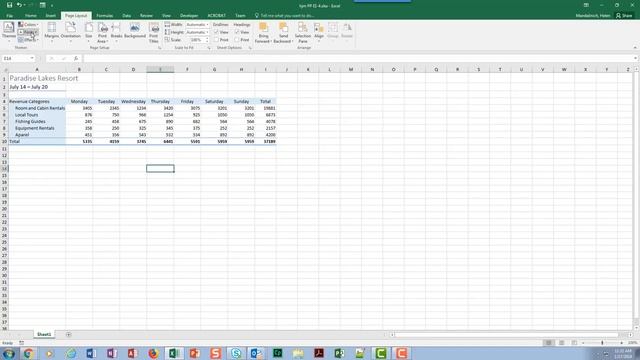Open the page Size menu
This screenshot has width=640, height=360.
89,32
